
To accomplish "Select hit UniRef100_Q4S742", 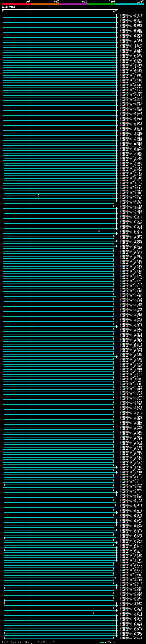I will 131,623.
